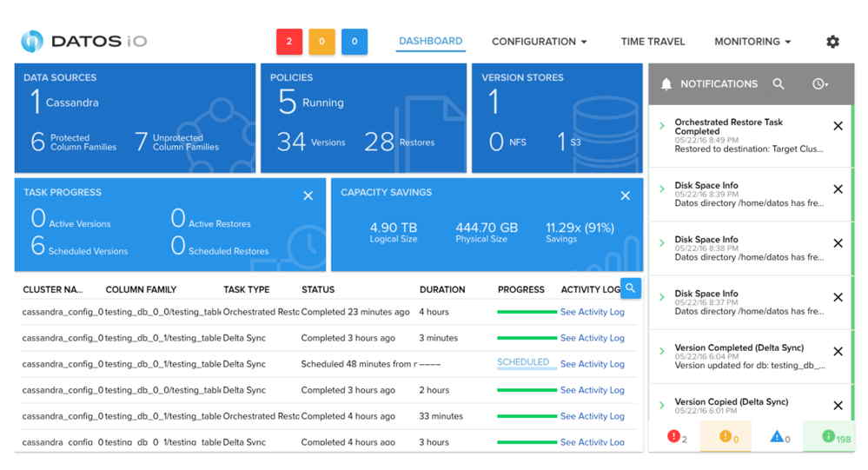Filter notifications by blue triangle alert icon

pyautogui.click(x=779, y=437)
